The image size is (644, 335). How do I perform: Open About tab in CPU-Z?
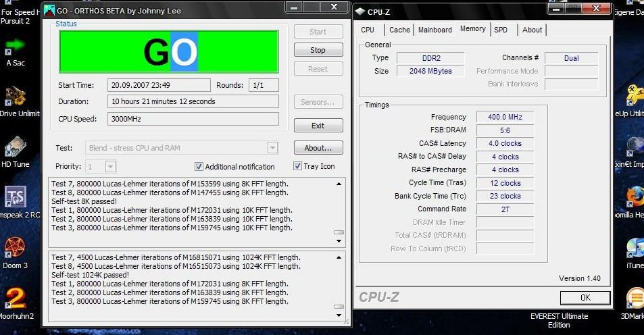532,30
